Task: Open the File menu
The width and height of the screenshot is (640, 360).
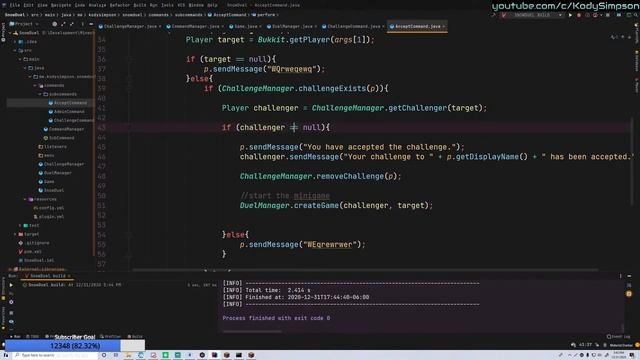Action: (x=15, y=5)
